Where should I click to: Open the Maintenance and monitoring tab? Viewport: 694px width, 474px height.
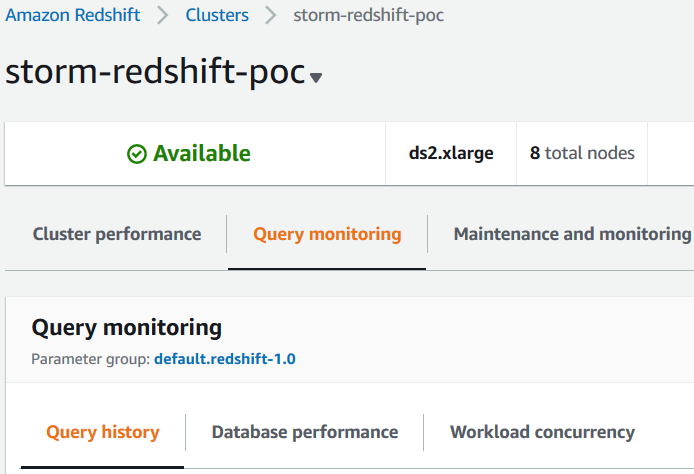pyautogui.click(x=572, y=234)
